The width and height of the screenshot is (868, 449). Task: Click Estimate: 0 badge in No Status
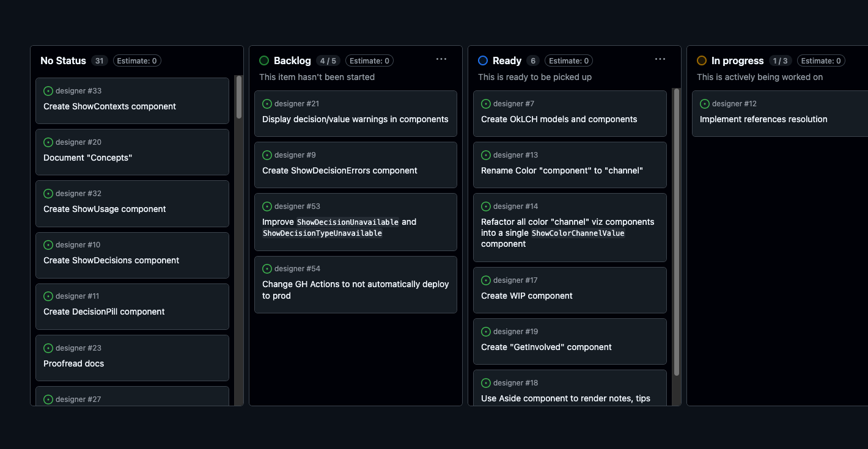coord(137,60)
